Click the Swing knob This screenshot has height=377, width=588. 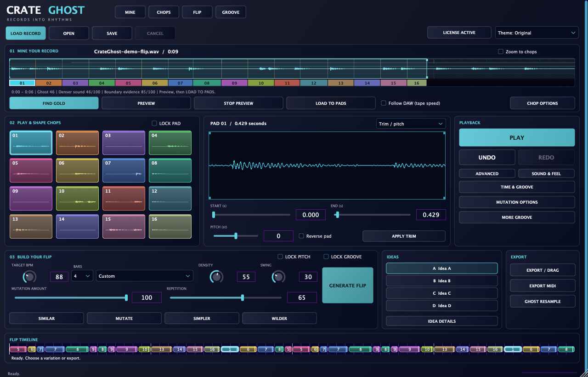[x=278, y=276]
